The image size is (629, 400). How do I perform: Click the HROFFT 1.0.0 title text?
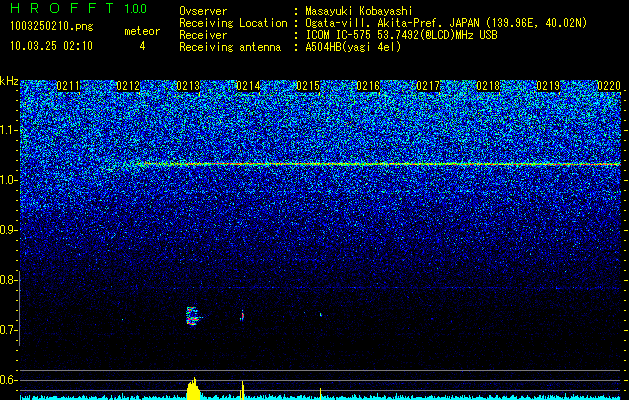pyautogui.click(x=79, y=8)
